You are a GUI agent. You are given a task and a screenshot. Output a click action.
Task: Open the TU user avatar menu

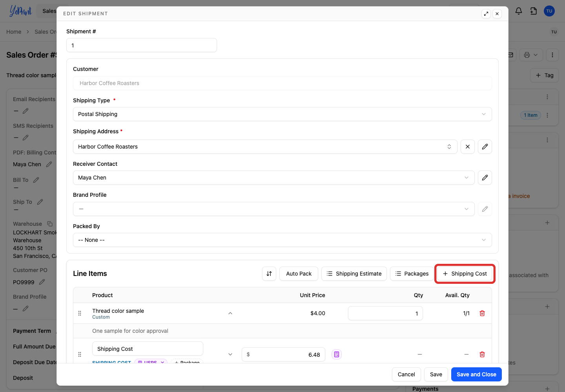coord(549,11)
